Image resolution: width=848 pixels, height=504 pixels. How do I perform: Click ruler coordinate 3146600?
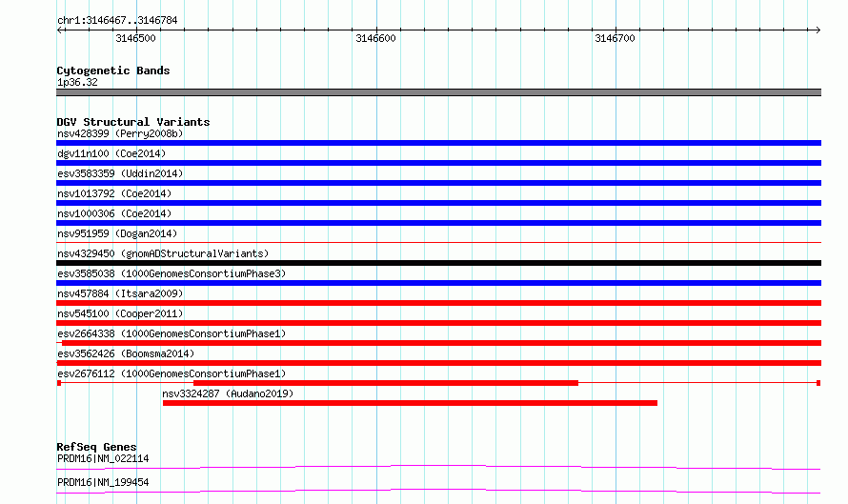[375, 38]
